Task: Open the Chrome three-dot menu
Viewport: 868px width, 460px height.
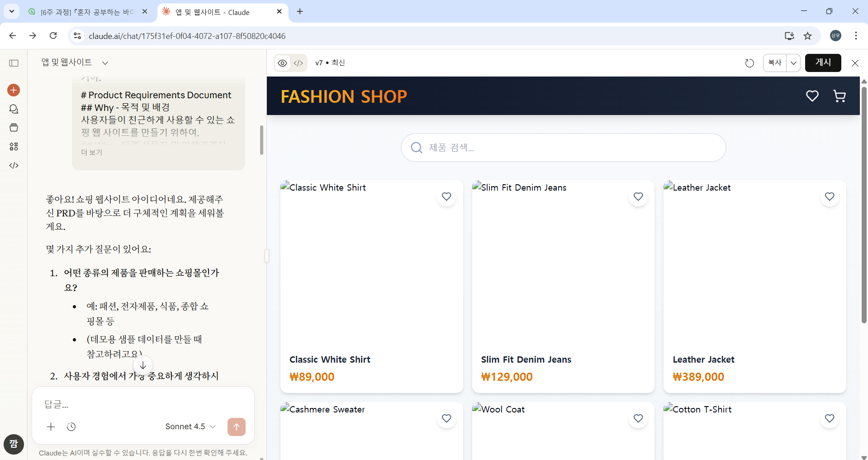Action: pos(856,36)
